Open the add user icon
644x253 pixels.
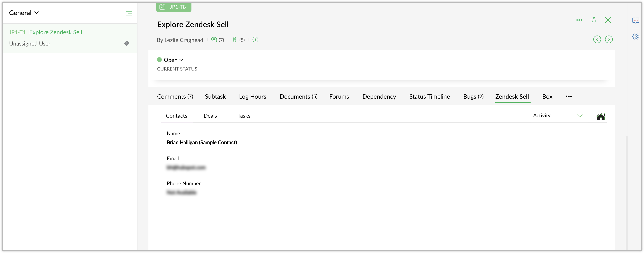point(593,20)
